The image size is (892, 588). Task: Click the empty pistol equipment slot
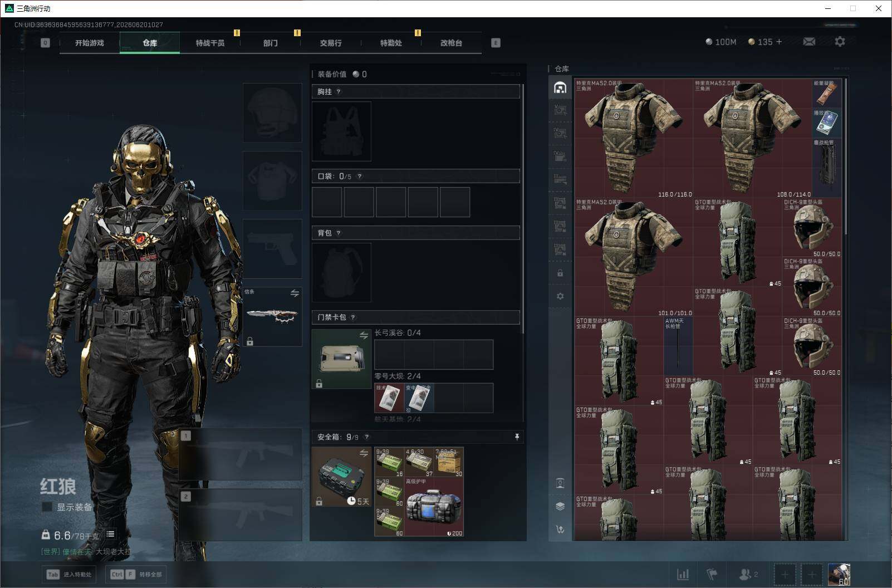click(272, 248)
